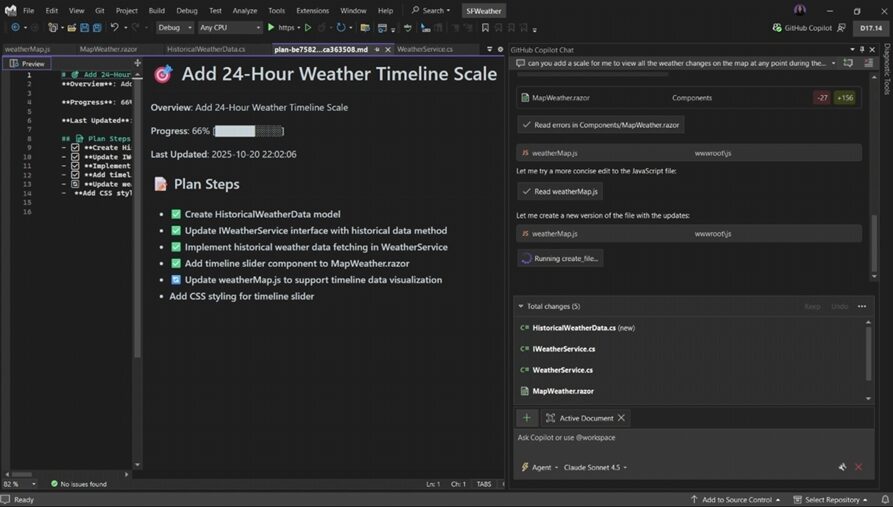The image size is (893, 507).
Task: Click the add context plus button in chat
Action: 526,418
